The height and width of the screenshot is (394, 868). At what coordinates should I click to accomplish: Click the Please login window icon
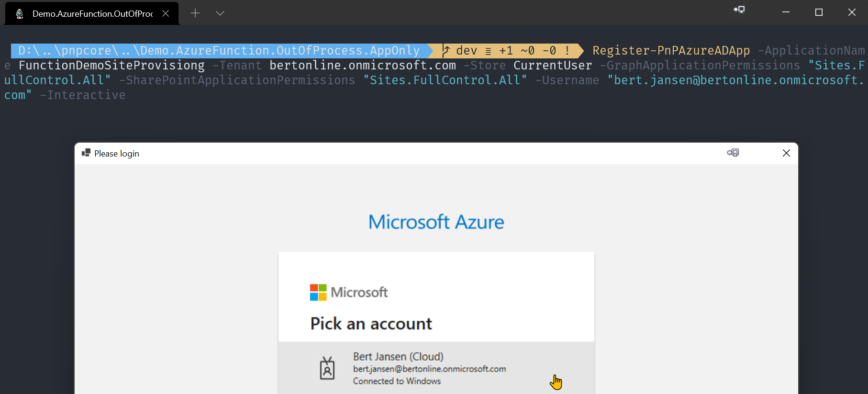coord(86,153)
